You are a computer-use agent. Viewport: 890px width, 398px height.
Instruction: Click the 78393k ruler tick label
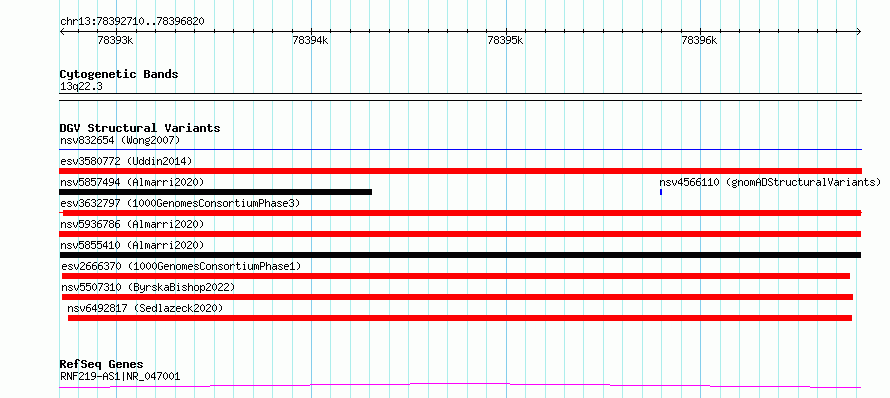click(x=115, y=40)
